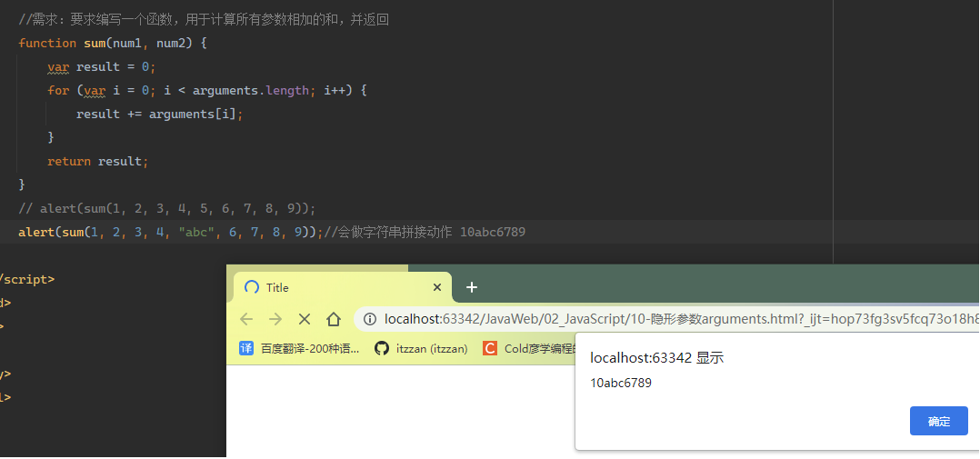This screenshot has height=459, width=980.
Task: Open the itzzan GitHub bookmark
Action: [x=421, y=348]
